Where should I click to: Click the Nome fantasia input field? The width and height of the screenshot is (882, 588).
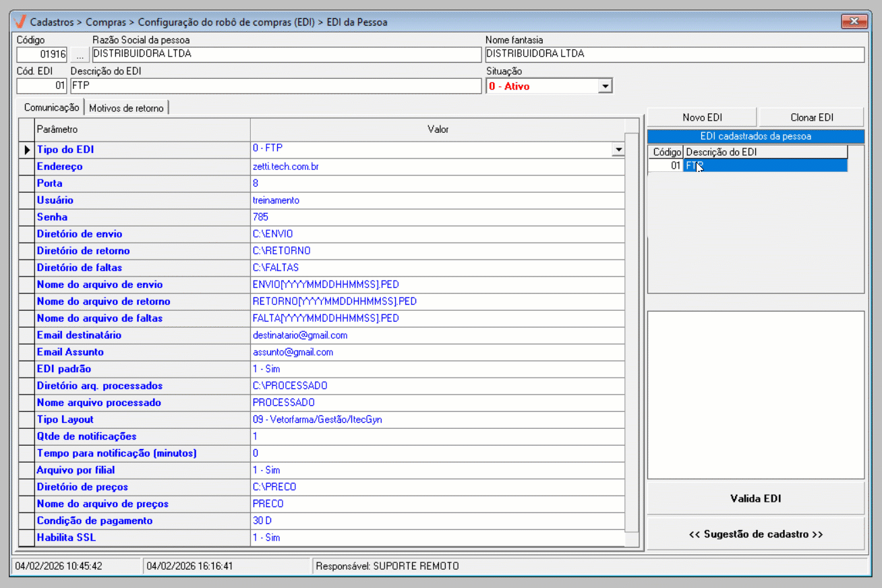coord(674,54)
